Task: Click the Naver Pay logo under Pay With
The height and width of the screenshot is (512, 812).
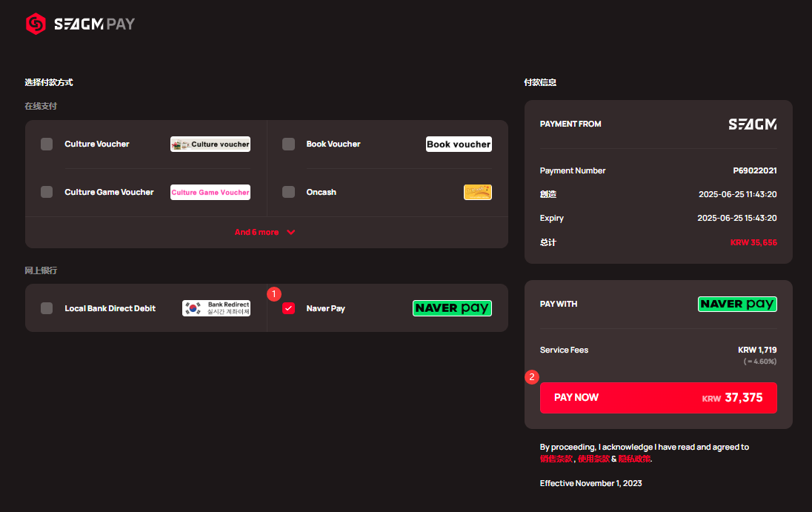Action: tap(737, 304)
